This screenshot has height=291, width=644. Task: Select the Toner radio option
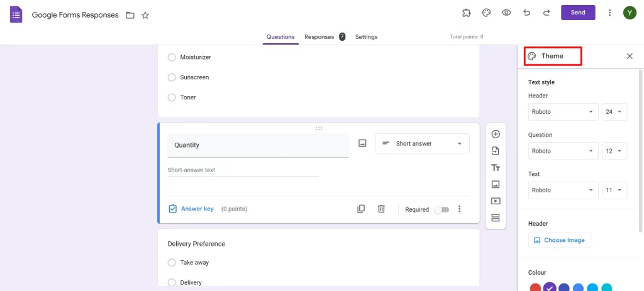tap(172, 97)
